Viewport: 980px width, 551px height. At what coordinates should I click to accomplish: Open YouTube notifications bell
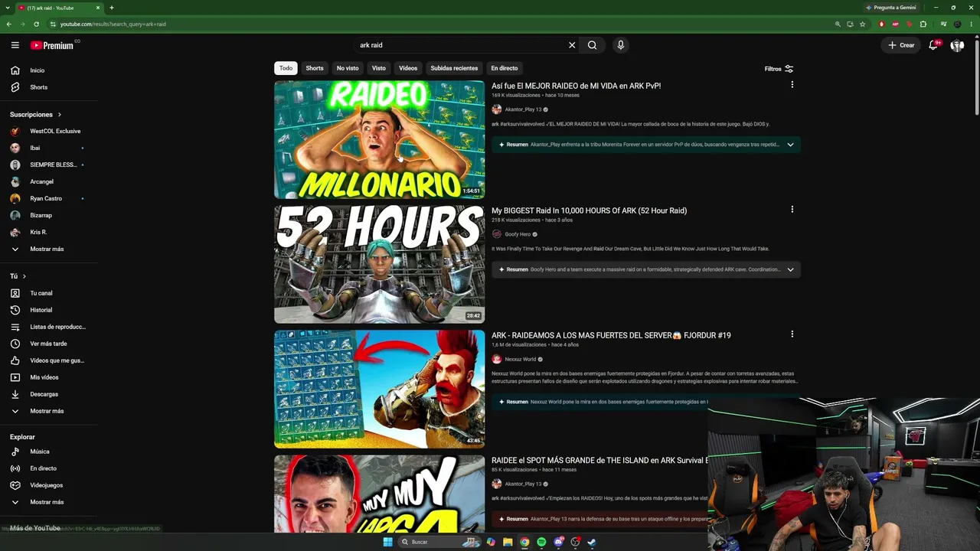(933, 45)
